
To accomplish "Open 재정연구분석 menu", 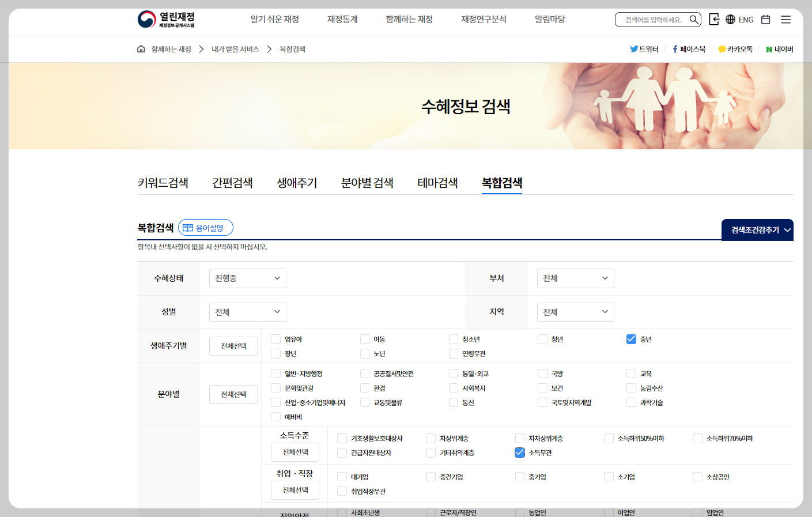I will (x=484, y=20).
